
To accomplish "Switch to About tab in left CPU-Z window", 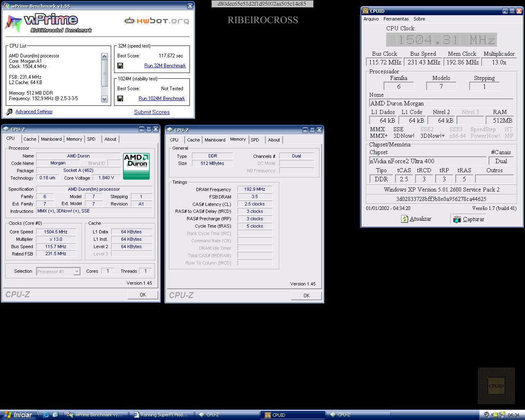I will click(110, 139).
